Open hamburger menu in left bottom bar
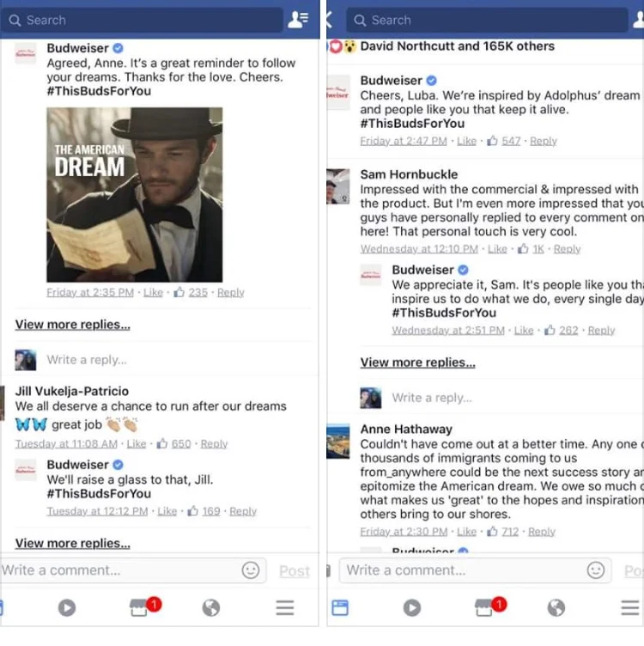The width and height of the screenshot is (644, 646). pos(285,607)
